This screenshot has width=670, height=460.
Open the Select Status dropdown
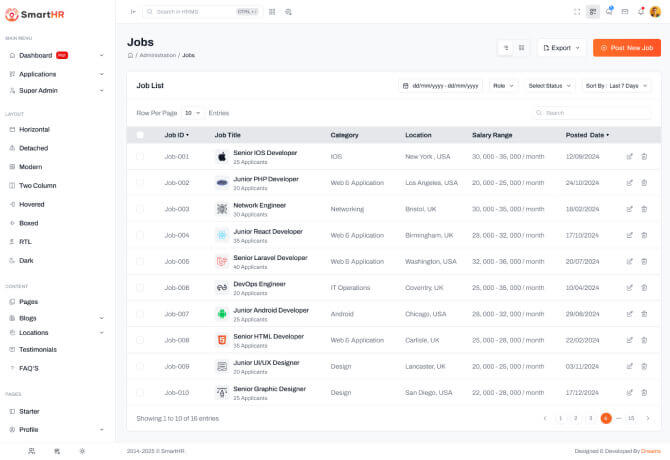coord(551,86)
